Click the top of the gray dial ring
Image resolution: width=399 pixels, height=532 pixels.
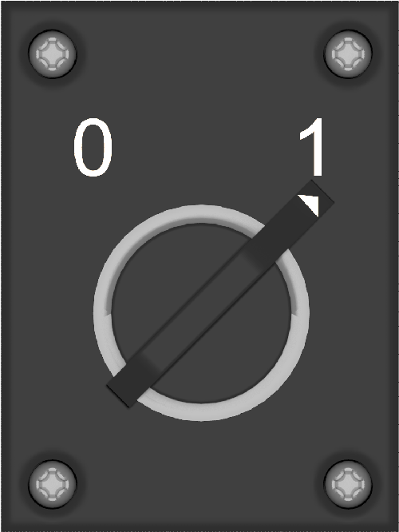(x=201, y=214)
